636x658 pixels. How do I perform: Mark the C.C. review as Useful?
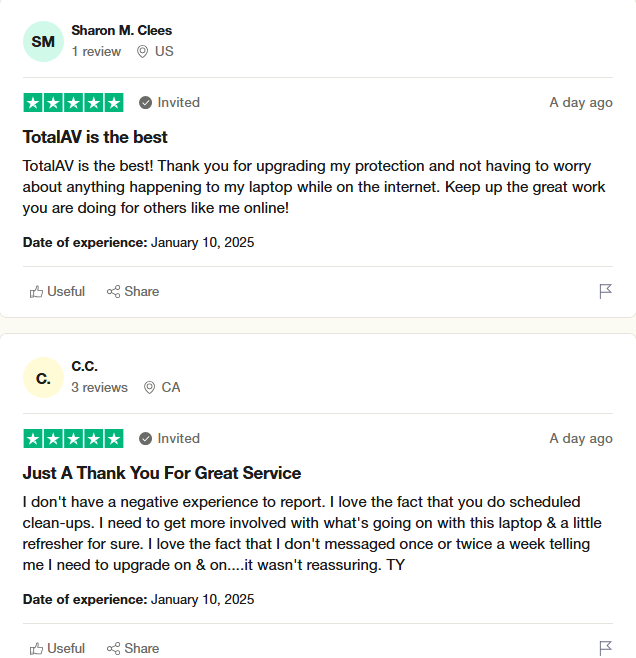[x=58, y=648]
